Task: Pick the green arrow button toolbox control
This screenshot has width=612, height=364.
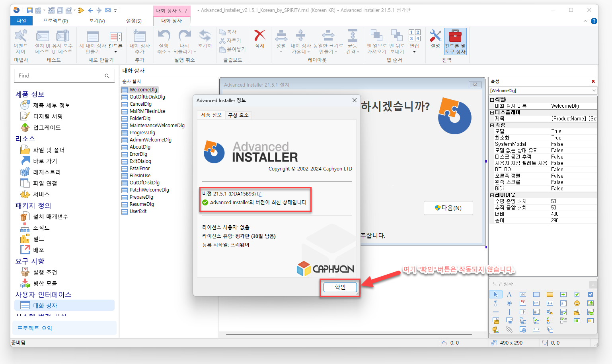Action: pyautogui.click(x=563, y=294)
